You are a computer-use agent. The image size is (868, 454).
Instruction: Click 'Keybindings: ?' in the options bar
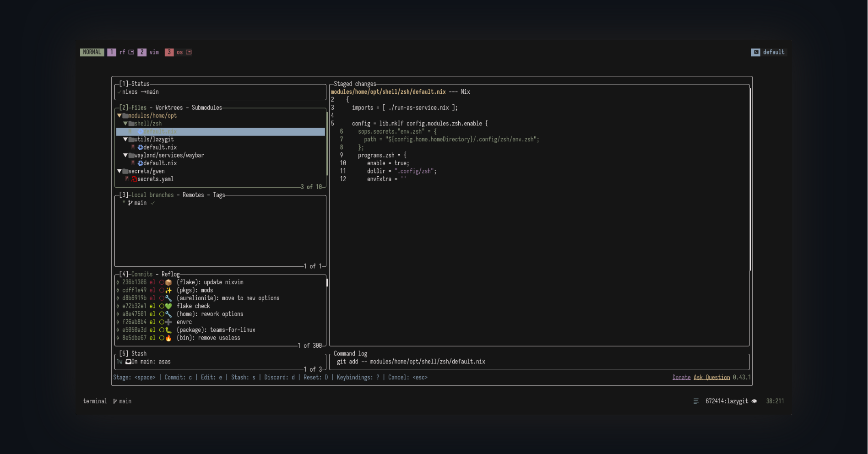[358, 378]
